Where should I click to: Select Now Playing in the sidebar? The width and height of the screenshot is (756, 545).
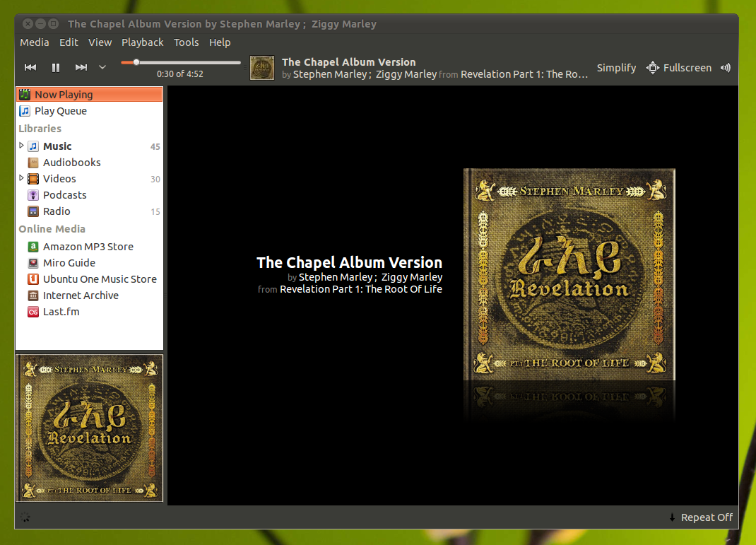pyautogui.click(x=90, y=95)
